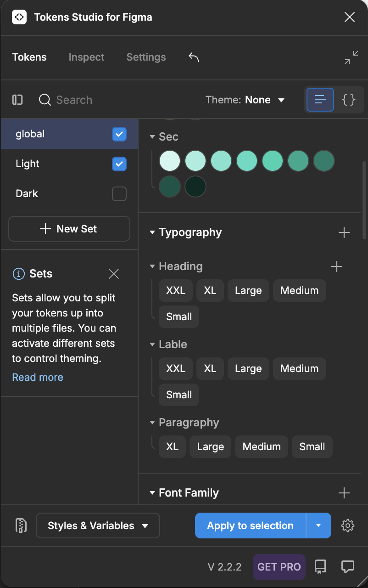Uncheck the Light set checkbox

tap(119, 164)
